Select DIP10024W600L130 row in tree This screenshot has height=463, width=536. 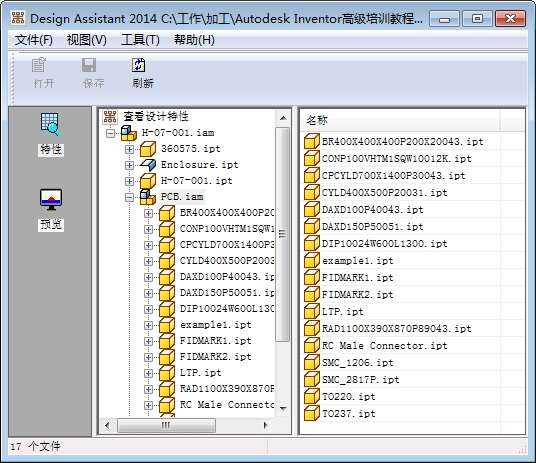pyautogui.click(x=227, y=309)
